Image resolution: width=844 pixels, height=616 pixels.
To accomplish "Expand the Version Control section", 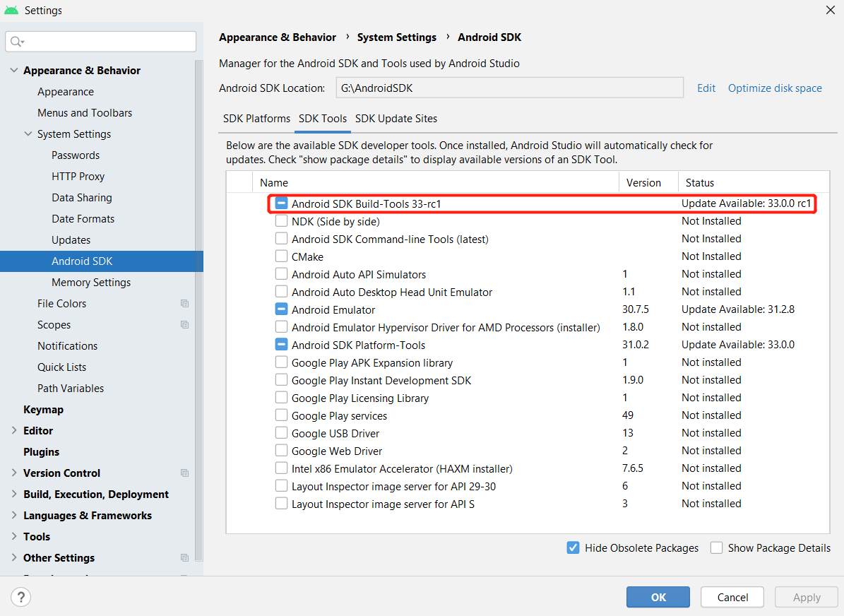I will click(x=14, y=473).
